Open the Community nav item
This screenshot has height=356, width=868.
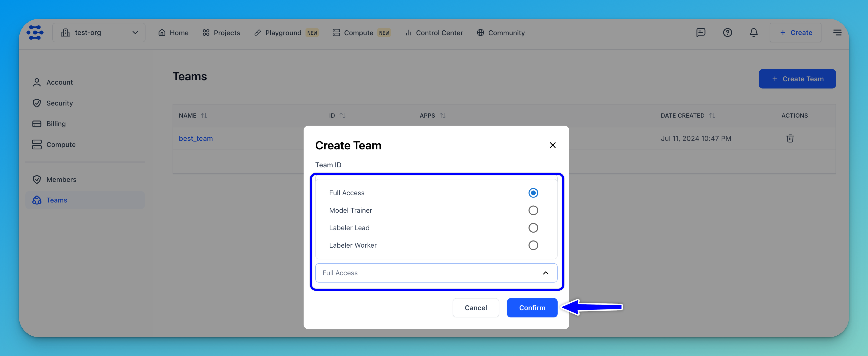pyautogui.click(x=501, y=33)
